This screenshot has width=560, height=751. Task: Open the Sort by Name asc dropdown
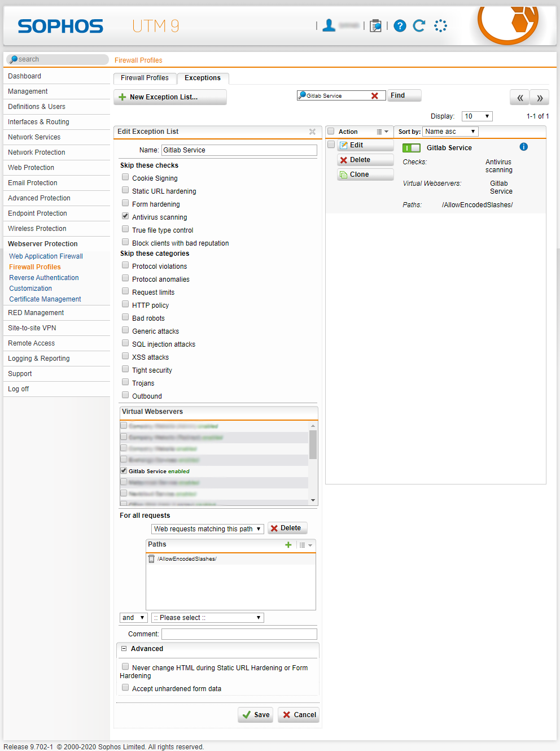(x=450, y=132)
